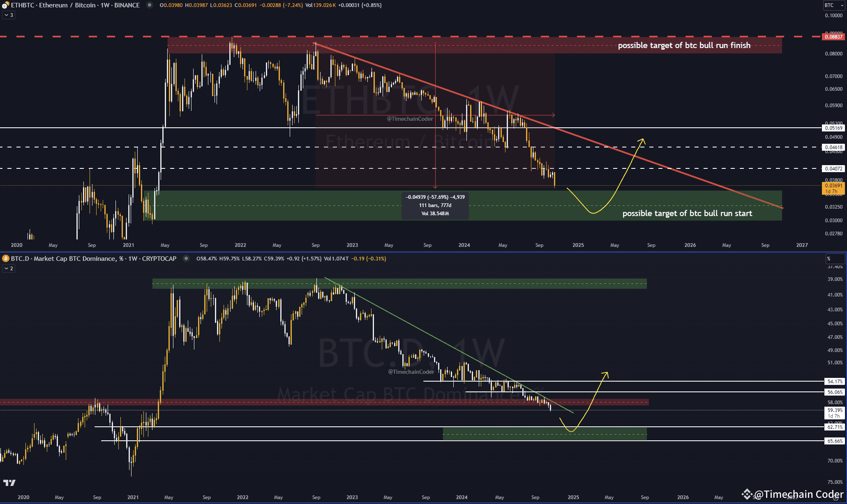Select the 'possible target of btc bull run finish' text

tap(684, 46)
